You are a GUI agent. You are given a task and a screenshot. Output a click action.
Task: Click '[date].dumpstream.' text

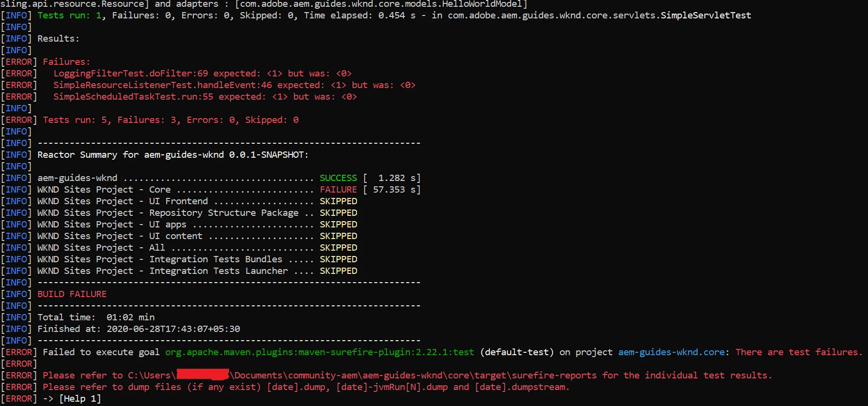pos(522,387)
